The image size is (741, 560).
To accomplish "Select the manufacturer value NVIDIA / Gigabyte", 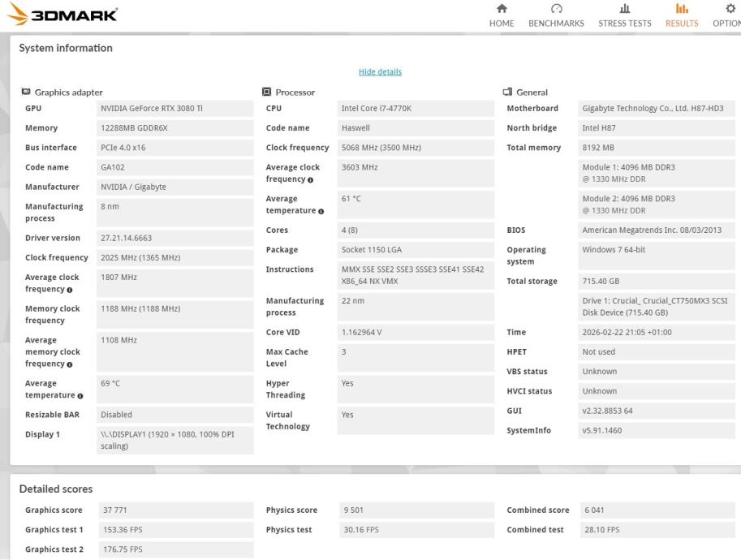I will 174,187.
